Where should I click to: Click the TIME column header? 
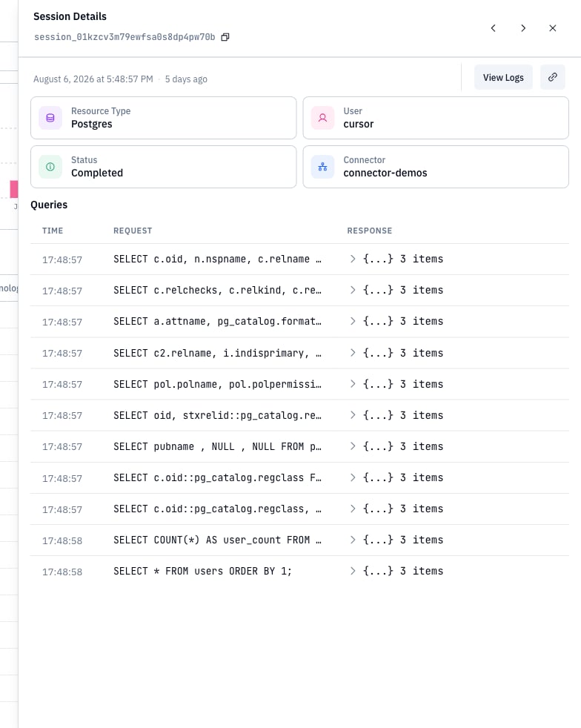coord(53,231)
